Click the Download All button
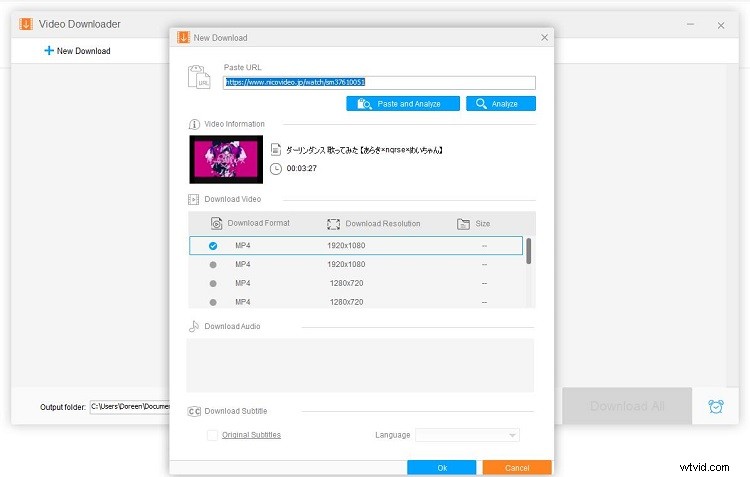The width and height of the screenshot is (750, 477). [x=627, y=406]
